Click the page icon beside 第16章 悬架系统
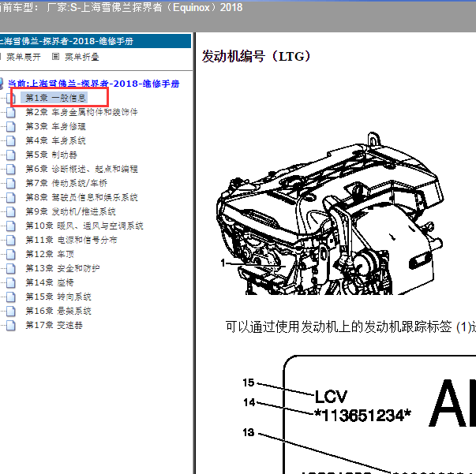This screenshot has height=474, width=476. [x=11, y=312]
